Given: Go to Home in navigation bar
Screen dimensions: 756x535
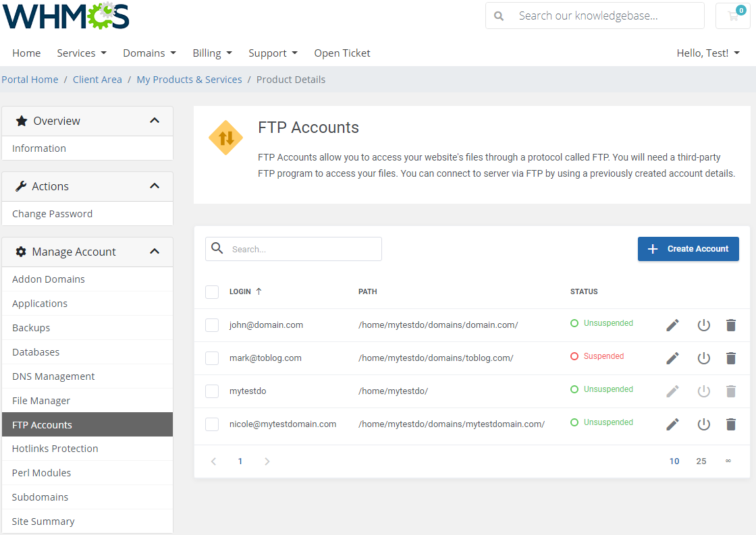Looking at the screenshot, I should (26, 53).
